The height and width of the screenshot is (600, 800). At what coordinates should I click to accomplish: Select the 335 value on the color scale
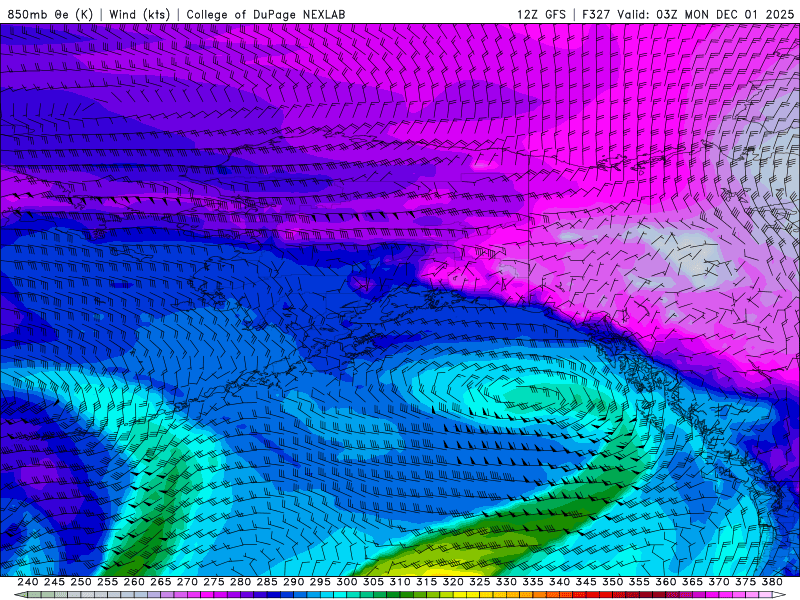tap(533, 582)
